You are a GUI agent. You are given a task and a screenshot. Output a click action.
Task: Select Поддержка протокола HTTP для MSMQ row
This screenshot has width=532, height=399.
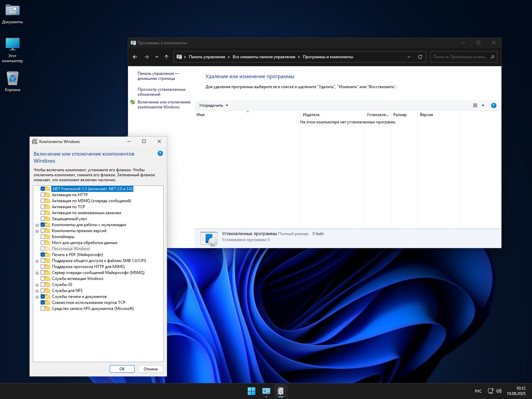point(88,267)
